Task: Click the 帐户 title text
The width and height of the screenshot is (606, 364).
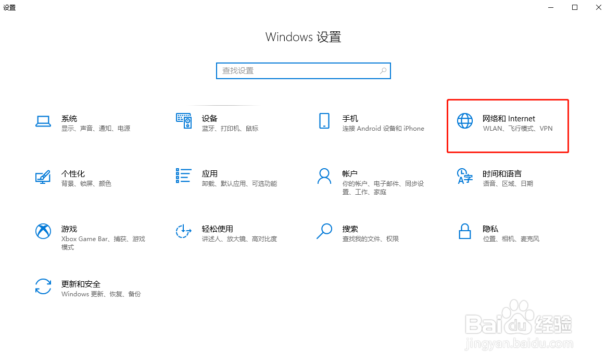Action: pos(350,174)
